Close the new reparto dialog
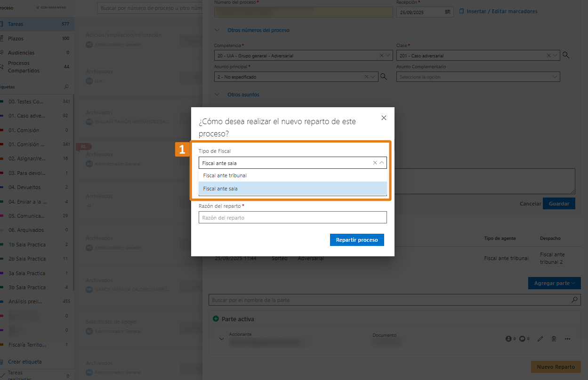This screenshot has width=588, height=380. point(384,118)
